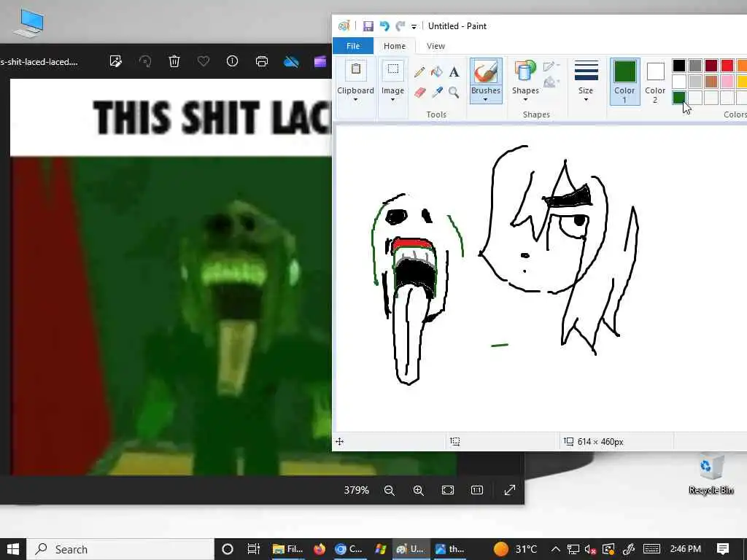Click the Brushes tool icon

pos(485,72)
